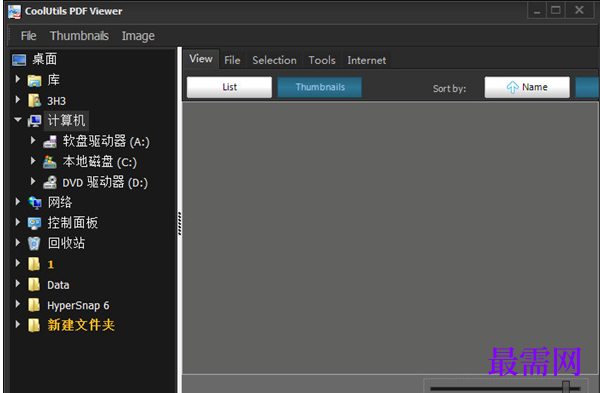
Task: Adjust the thumbnail size slider handle
Action: pos(566,387)
